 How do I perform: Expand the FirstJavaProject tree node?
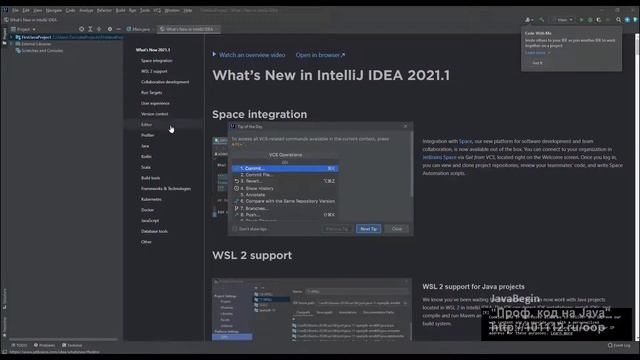pos(11,37)
